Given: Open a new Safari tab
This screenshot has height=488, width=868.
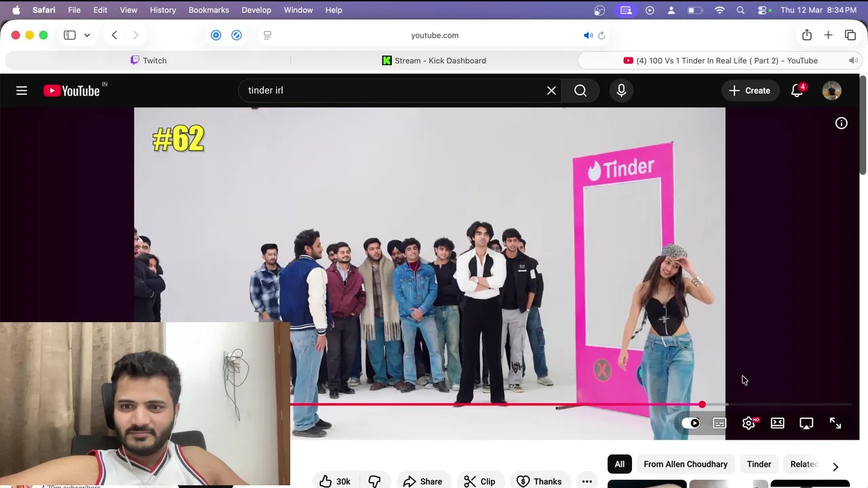Looking at the screenshot, I should tap(828, 35).
